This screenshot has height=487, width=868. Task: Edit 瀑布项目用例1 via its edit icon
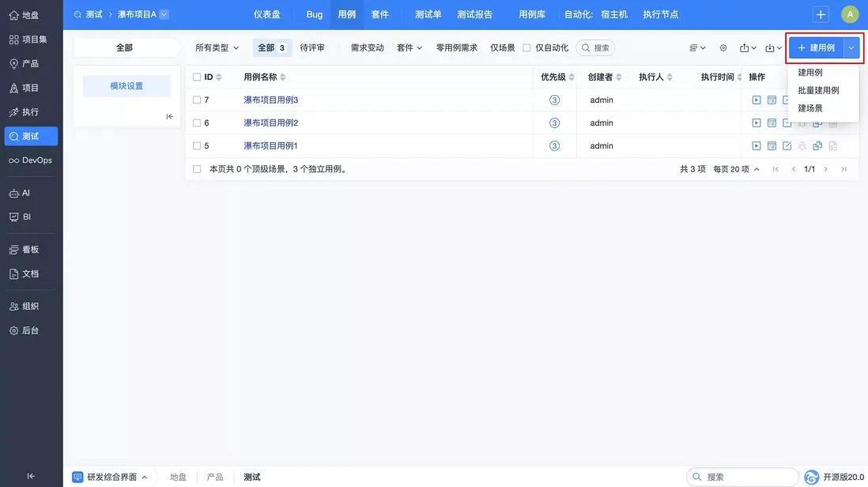pyautogui.click(x=785, y=145)
